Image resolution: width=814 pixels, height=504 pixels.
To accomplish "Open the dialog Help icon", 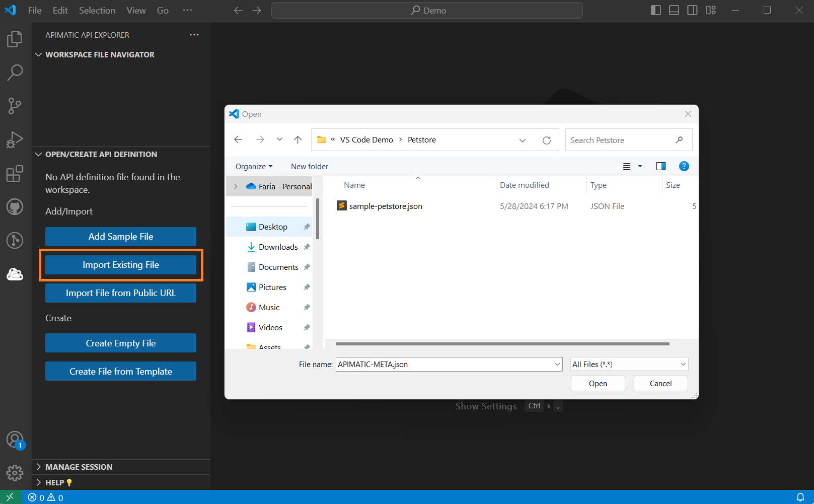I will [x=684, y=166].
